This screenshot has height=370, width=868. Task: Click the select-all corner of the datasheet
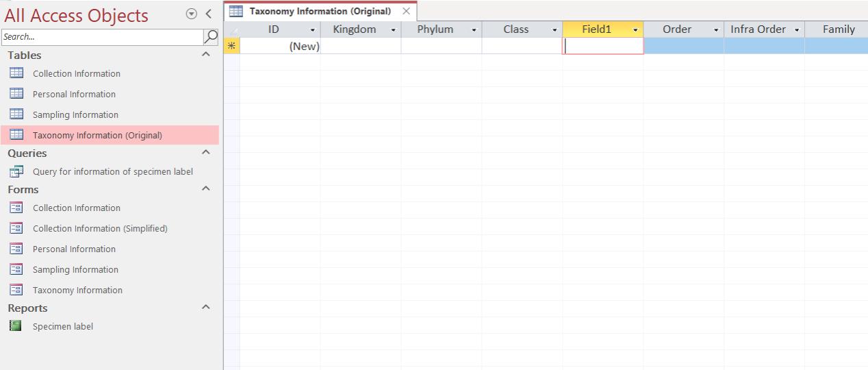tap(231, 29)
